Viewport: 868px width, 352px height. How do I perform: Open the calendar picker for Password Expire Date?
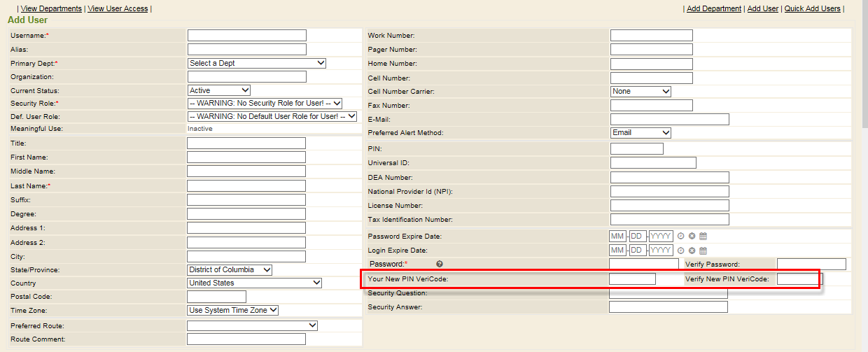pos(703,237)
